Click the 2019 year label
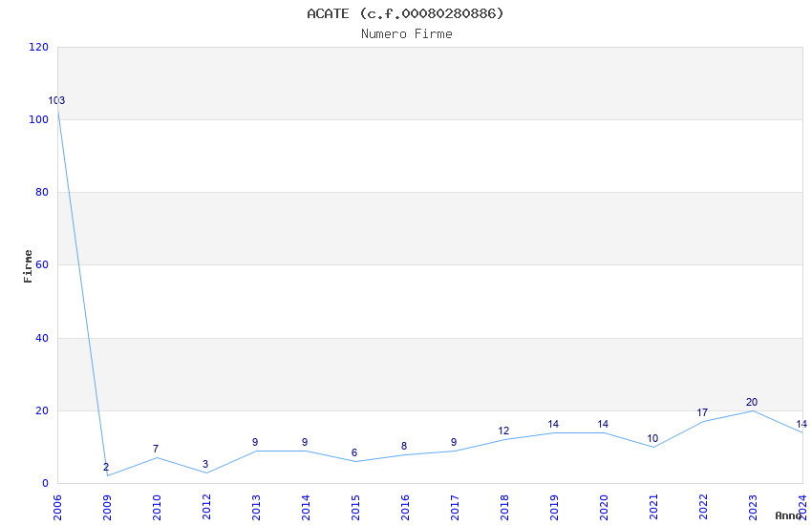 click(555, 507)
